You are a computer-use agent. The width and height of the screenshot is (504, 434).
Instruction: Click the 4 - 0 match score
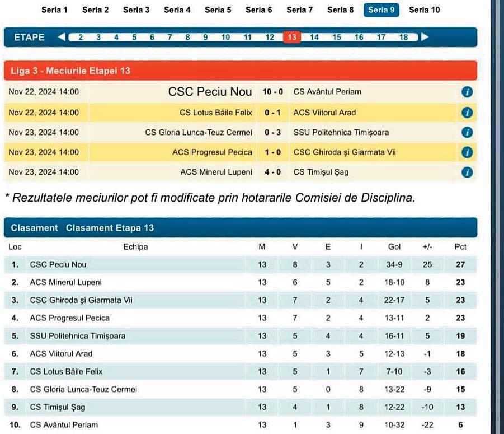272,172
